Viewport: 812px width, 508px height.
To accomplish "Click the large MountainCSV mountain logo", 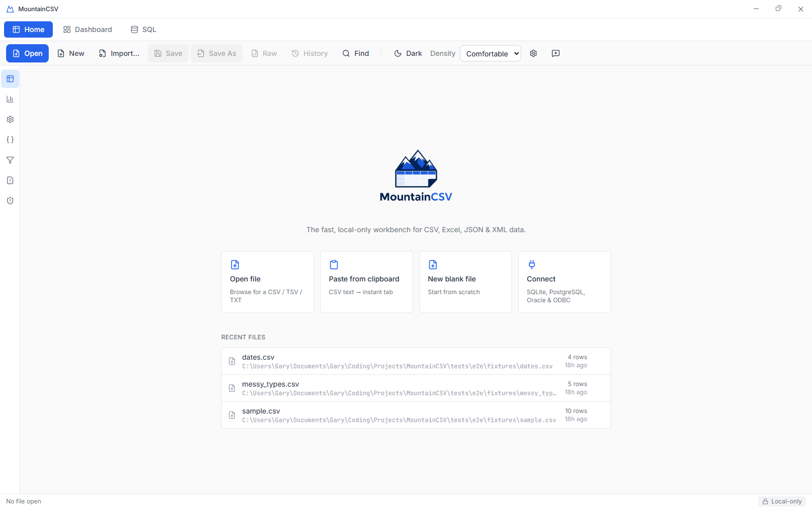I will pos(416,176).
